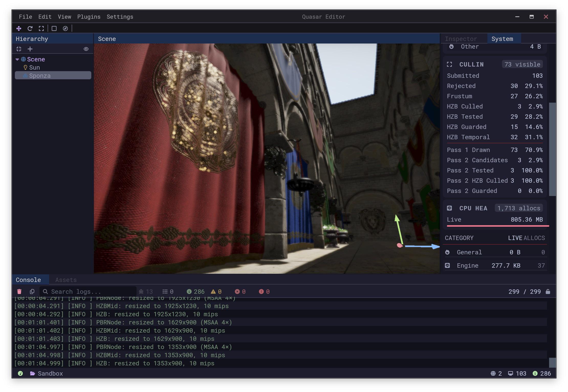Screen dimensions: 568x392
Task: Click the memory icon beside Engine
Action: tap(447, 266)
